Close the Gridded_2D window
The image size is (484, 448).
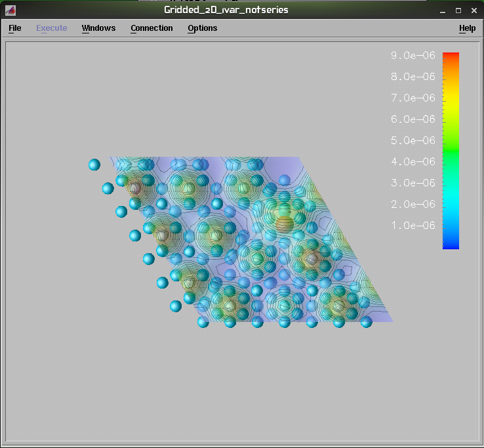click(x=474, y=10)
